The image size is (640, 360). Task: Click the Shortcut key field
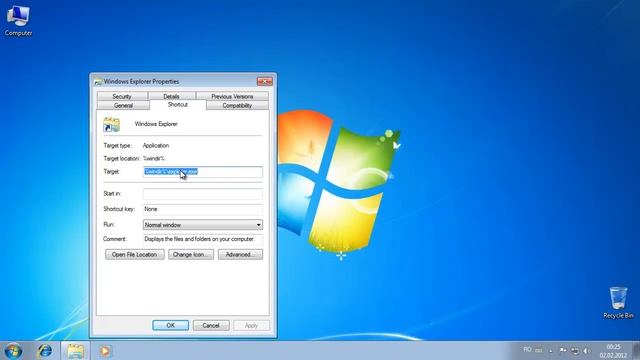[x=203, y=209]
